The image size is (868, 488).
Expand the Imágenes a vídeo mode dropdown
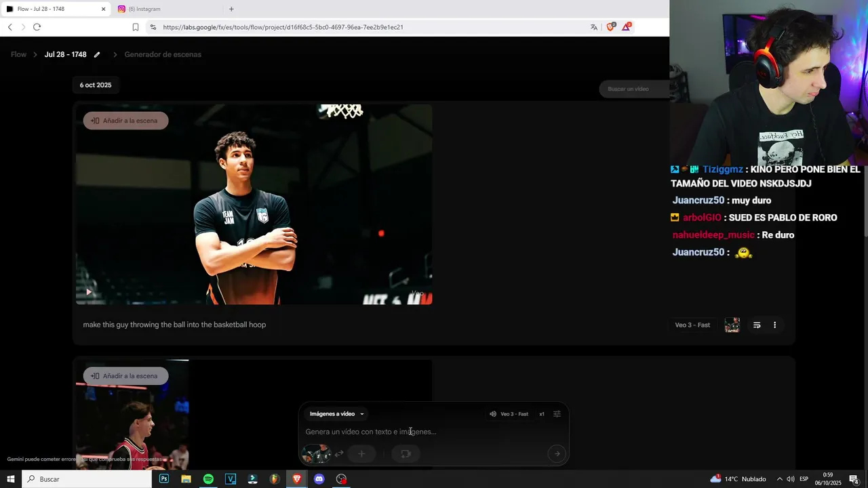coord(336,413)
